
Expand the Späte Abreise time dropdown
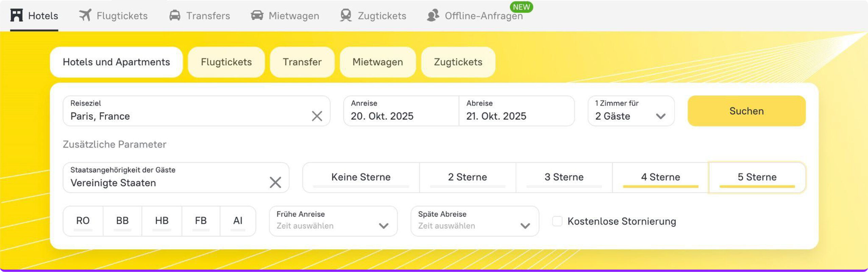tap(474, 221)
